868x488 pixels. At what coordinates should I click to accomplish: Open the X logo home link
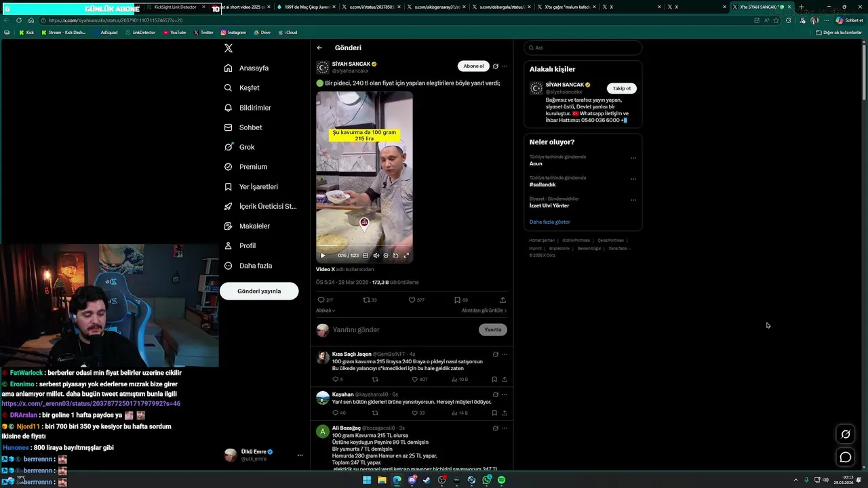[229, 48]
